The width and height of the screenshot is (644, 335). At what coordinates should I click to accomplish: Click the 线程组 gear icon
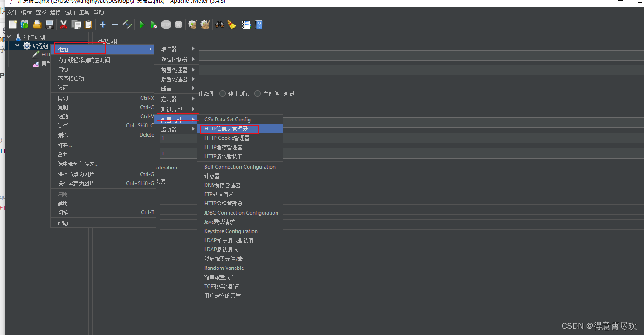[x=27, y=46]
